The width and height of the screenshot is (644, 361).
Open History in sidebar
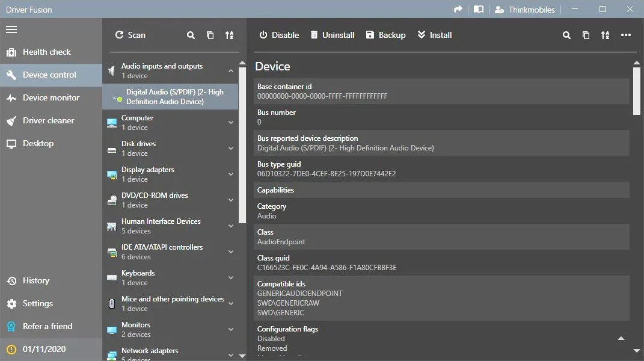(51, 280)
